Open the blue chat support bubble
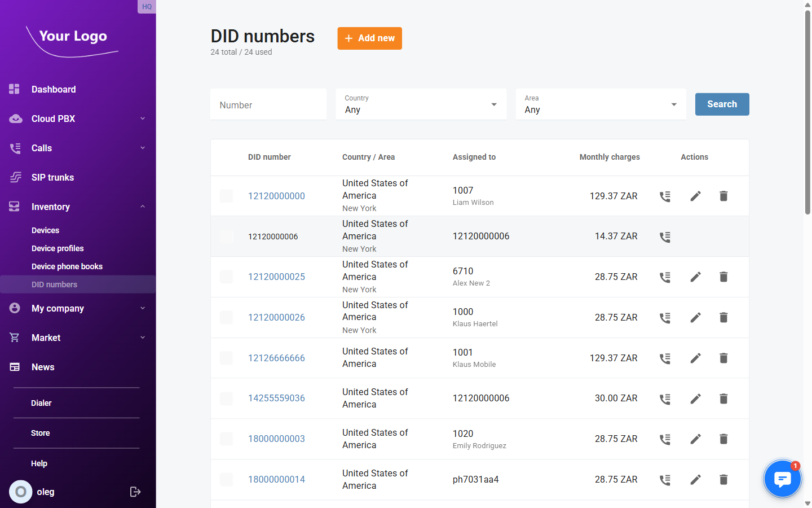Image resolution: width=812 pixels, height=508 pixels. coord(782,478)
